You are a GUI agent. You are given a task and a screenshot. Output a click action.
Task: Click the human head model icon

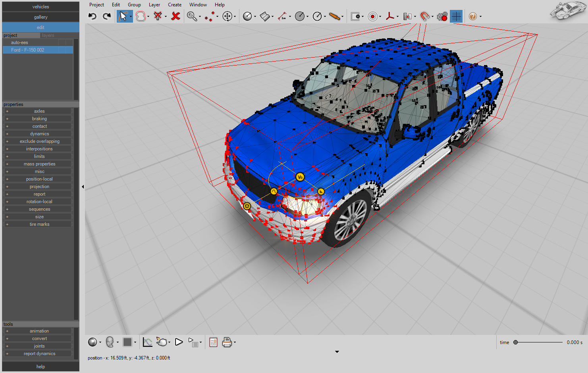click(x=110, y=342)
